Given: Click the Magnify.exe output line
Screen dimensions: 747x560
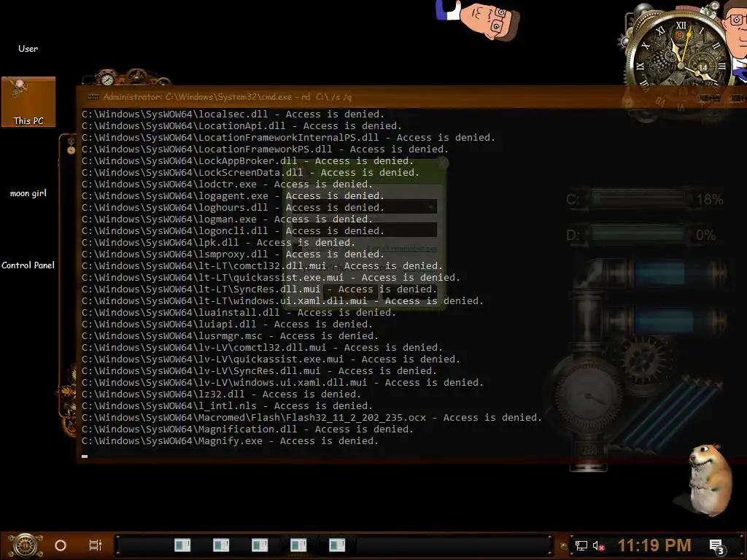Looking at the screenshot, I should pyautogui.click(x=230, y=441).
